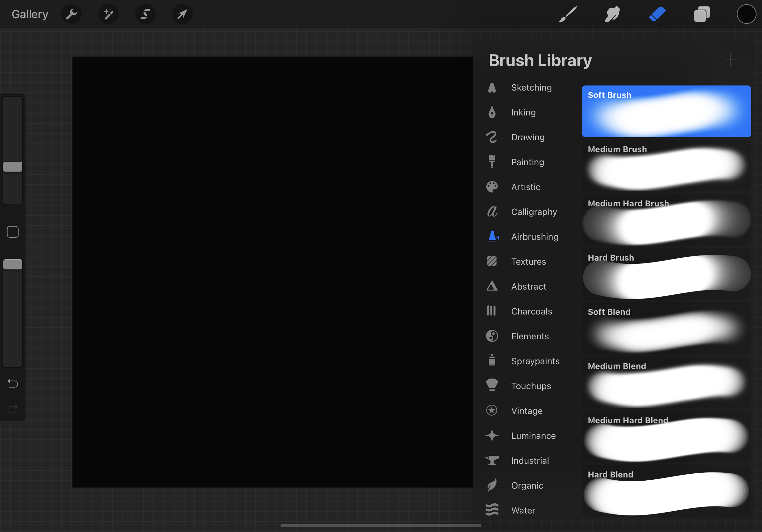The width and height of the screenshot is (762, 532).
Task: Adjust the brush opacity slider handle
Action: point(13,264)
